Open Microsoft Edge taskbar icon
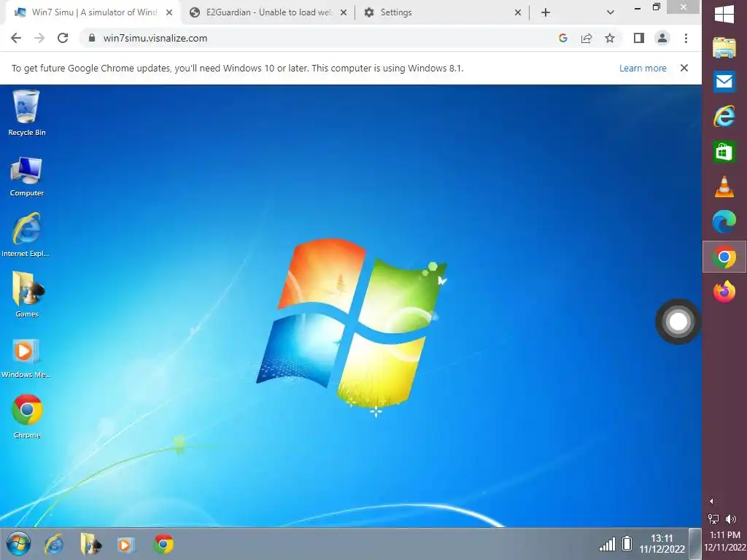 point(724,222)
